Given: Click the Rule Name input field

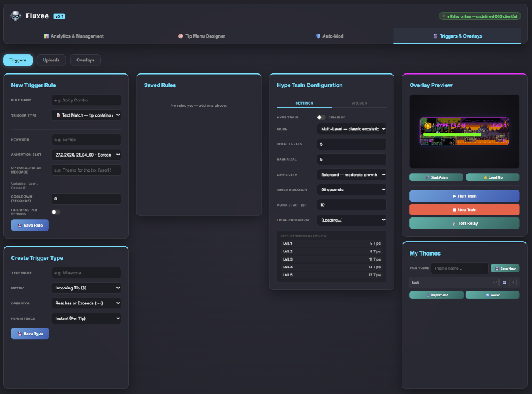Looking at the screenshot, I should 86,100.
